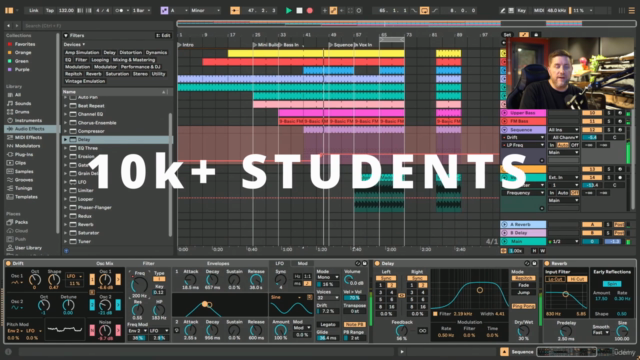Open the Ext. In input dropdown
Screen dimensions: 640x360
coord(563,178)
